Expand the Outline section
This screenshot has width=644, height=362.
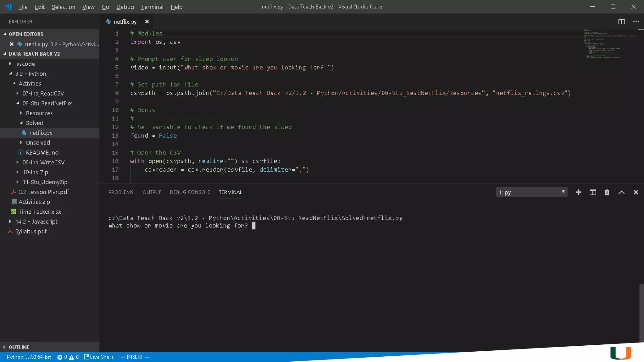[x=19, y=347]
